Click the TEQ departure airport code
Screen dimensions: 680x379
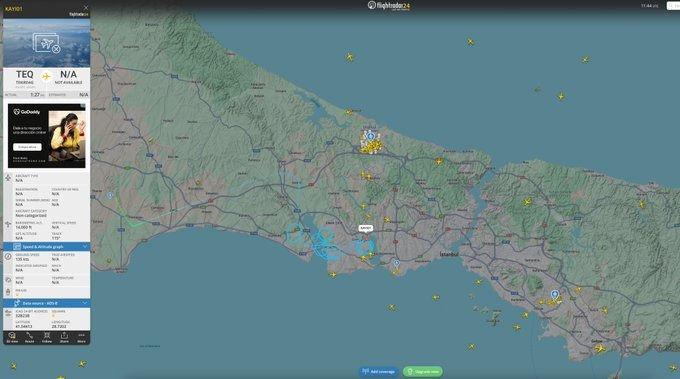(25, 75)
